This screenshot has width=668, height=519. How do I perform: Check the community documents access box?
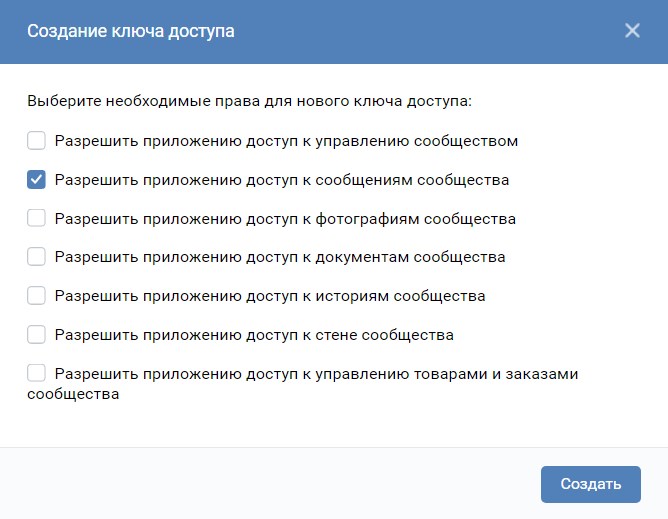[x=37, y=257]
